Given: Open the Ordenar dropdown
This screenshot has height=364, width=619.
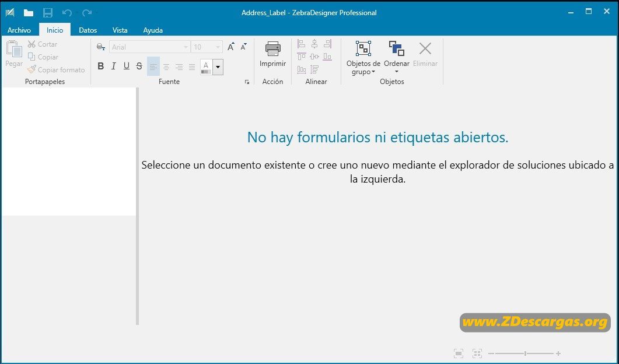Looking at the screenshot, I should (x=396, y=57).
